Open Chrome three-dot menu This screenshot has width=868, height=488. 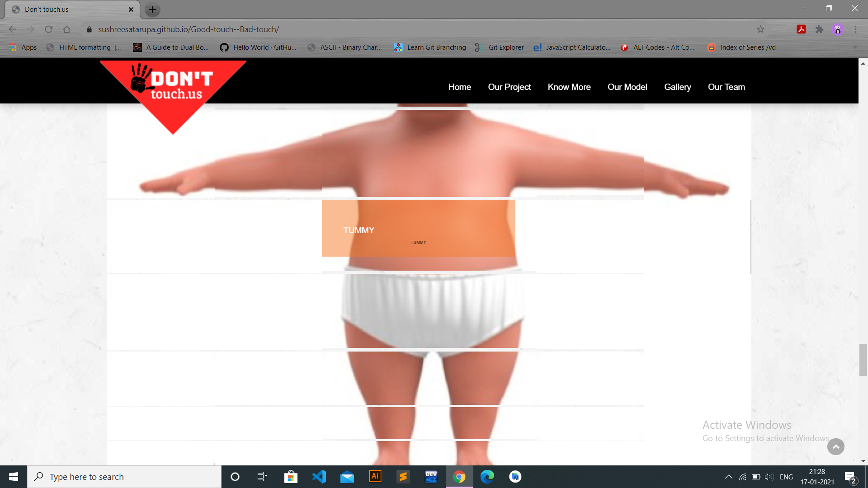pyautogui.click(x=855, y=29)
